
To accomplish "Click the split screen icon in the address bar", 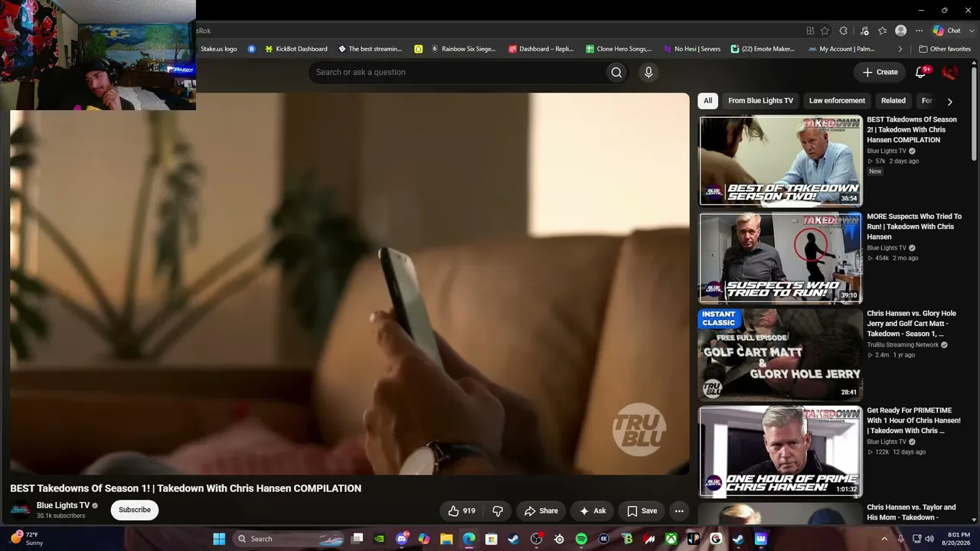I will (x=810, y=31).
